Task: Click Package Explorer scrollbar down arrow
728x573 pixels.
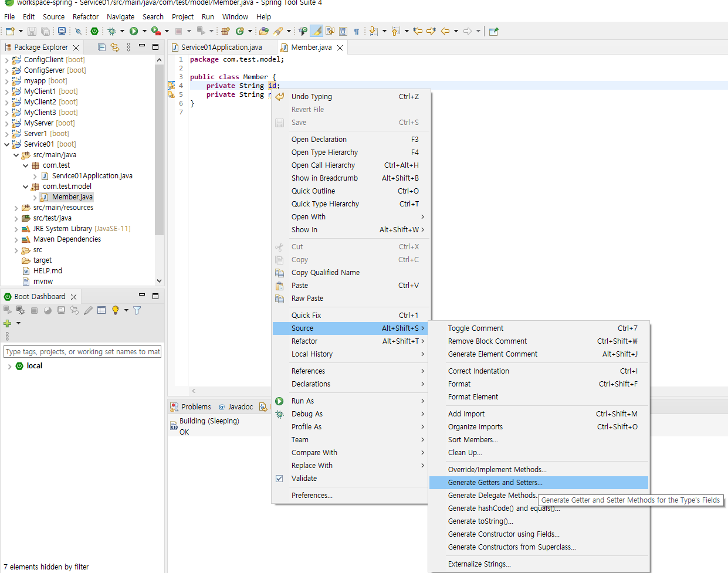Action: click(x=159, y=281)
